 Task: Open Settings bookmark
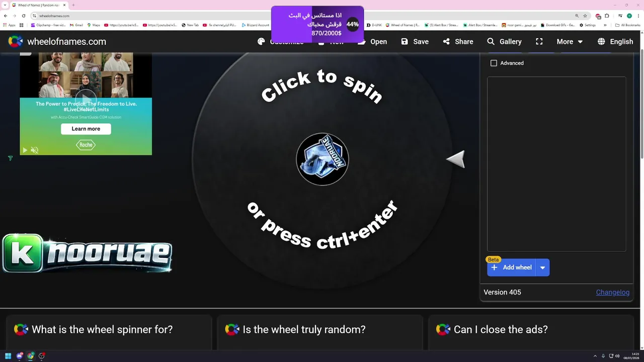click(x=588, y=25)
